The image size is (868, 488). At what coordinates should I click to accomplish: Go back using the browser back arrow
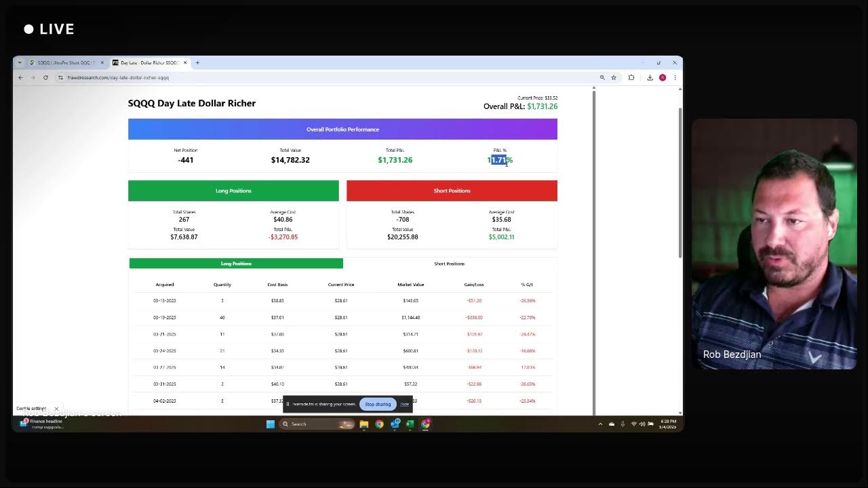20,77
